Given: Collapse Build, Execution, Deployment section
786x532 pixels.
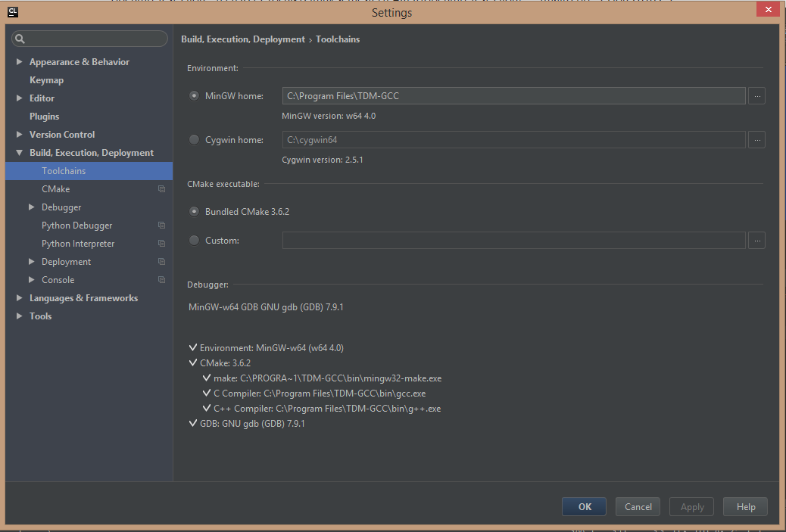Looking at the screenshot, I should [19, 153].
